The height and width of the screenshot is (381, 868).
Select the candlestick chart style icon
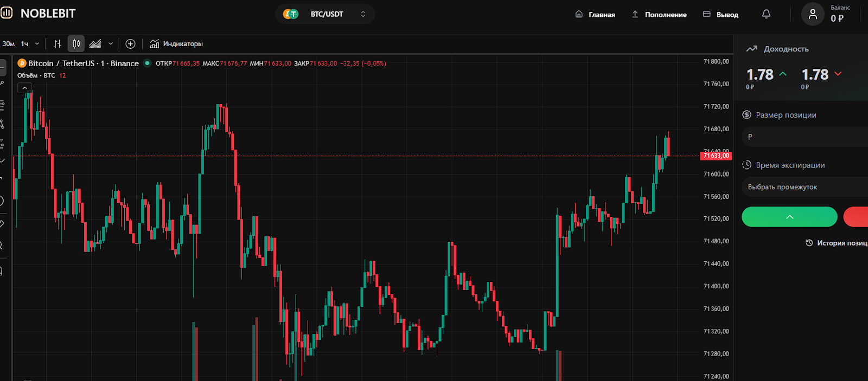click(x=76, y=44)
